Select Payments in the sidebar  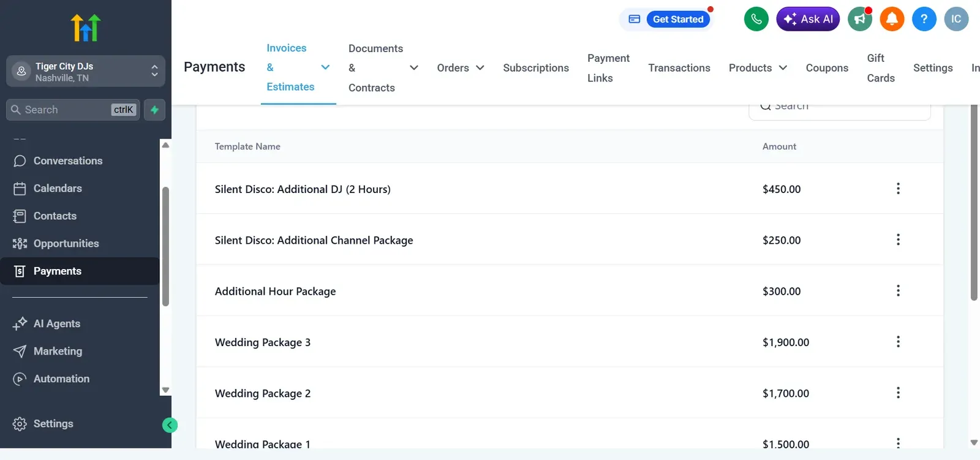[80, 271]
